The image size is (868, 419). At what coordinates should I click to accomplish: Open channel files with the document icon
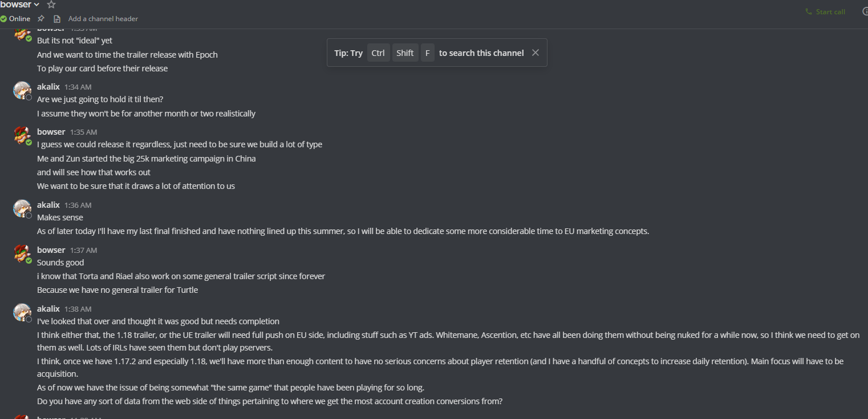click(x=57, y=18)
